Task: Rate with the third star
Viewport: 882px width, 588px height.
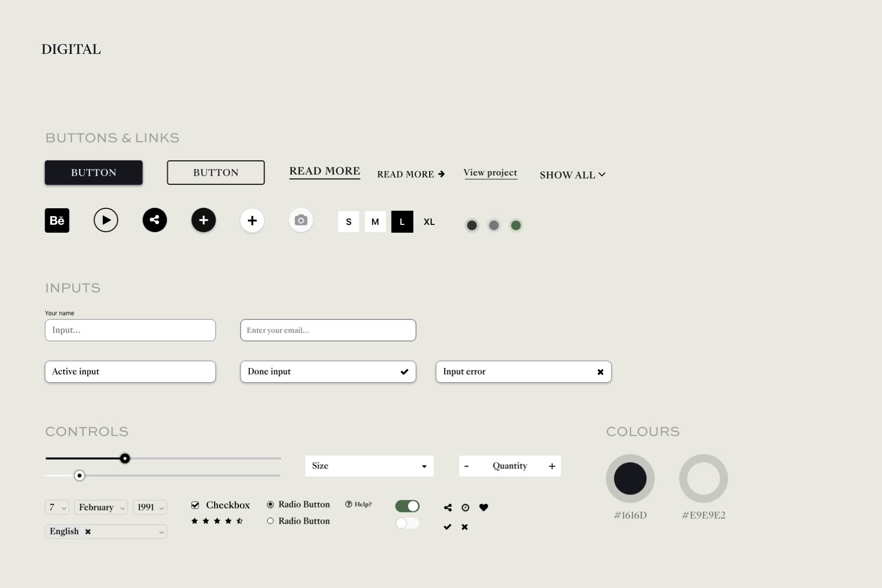Action: pyautogui.click(x=217, y=521)
